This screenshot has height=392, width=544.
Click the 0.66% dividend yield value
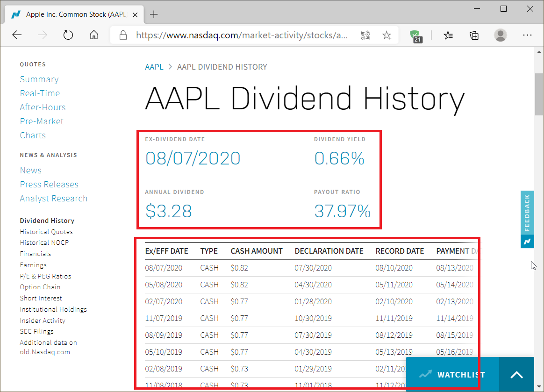point(339,158)
